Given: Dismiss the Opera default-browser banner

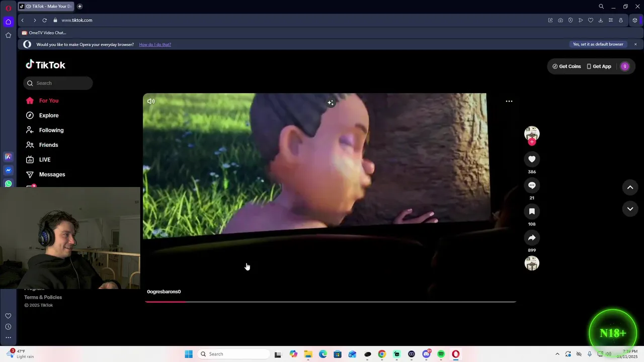Looking at the screenshot, I should point(635,44).
